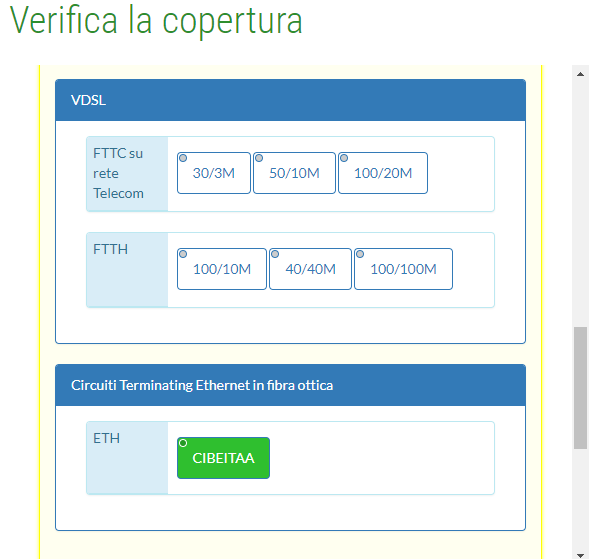Click the VDSL panel header
Screen dimensions: 606x559
pyautogui.click(x=290, y=100)
